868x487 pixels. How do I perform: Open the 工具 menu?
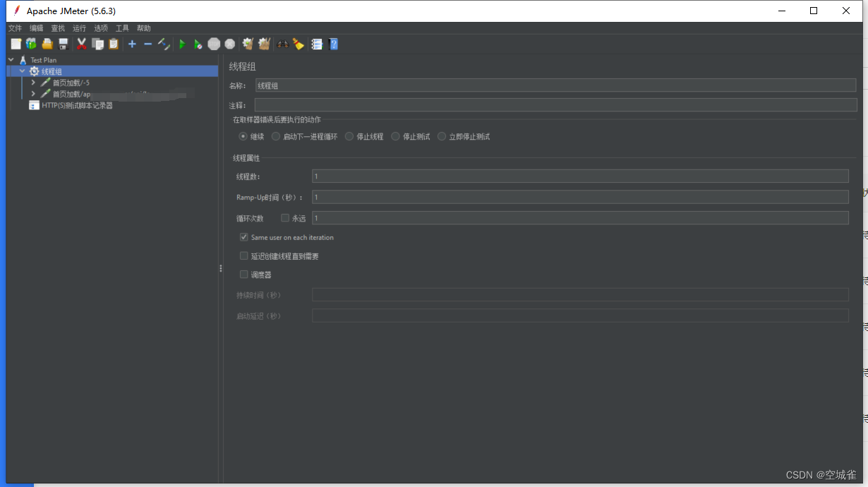click(x=122, y=28)
